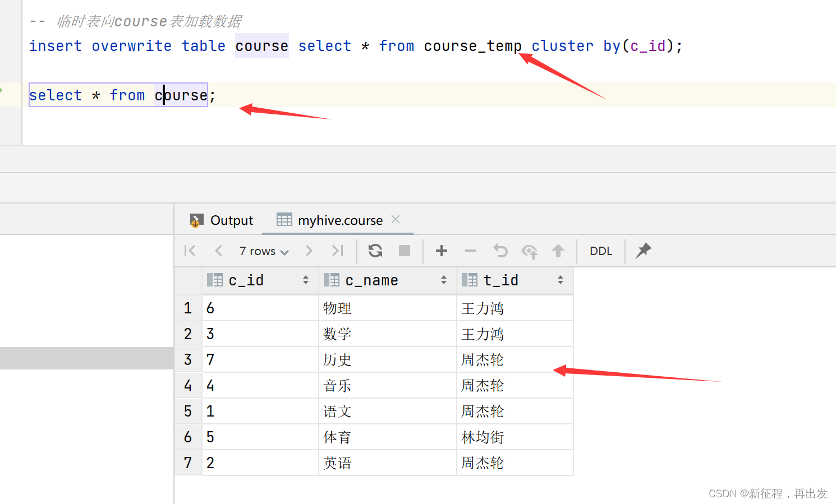Image resolution: width=836 pixels, height=504 pixels.
Task: Click the cell containing 音乐
Action: (388, 386)
